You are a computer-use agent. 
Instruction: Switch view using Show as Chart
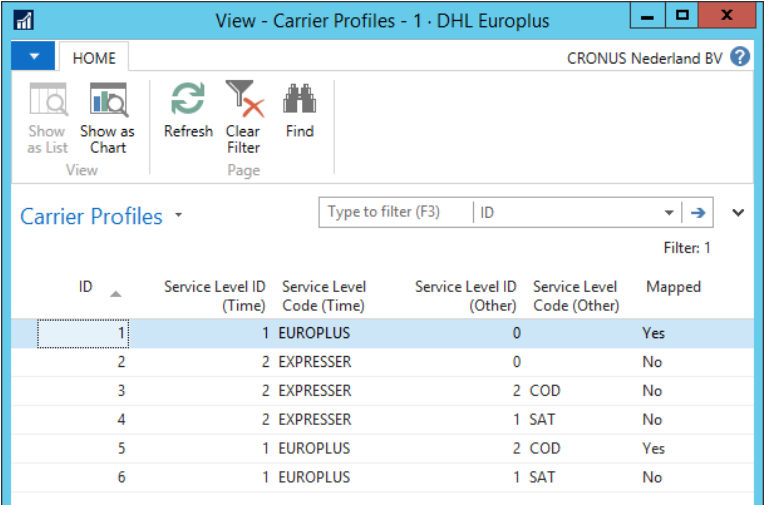click(x=107, y=101)
